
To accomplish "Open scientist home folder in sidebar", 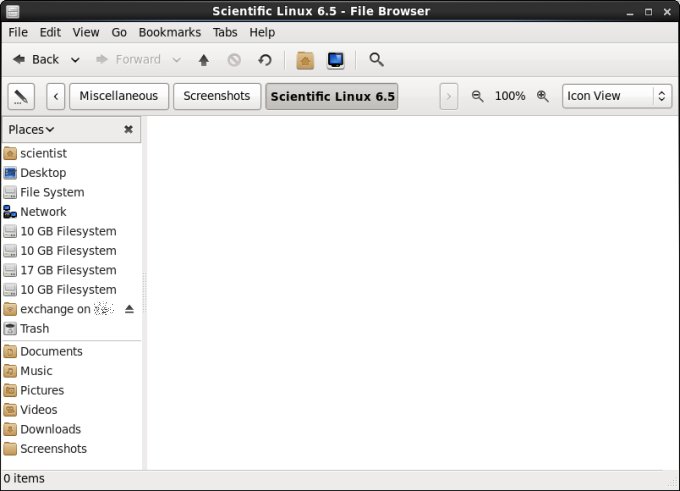I will coord(72,153).
